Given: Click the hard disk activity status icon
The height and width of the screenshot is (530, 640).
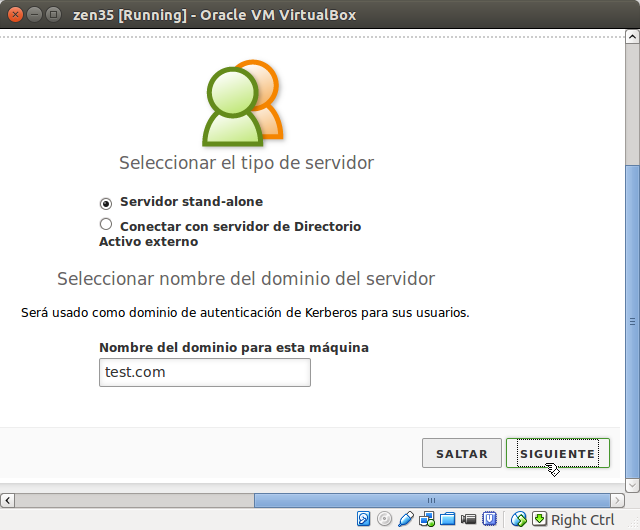Looking at the screenshot, I should click(363, 519).
